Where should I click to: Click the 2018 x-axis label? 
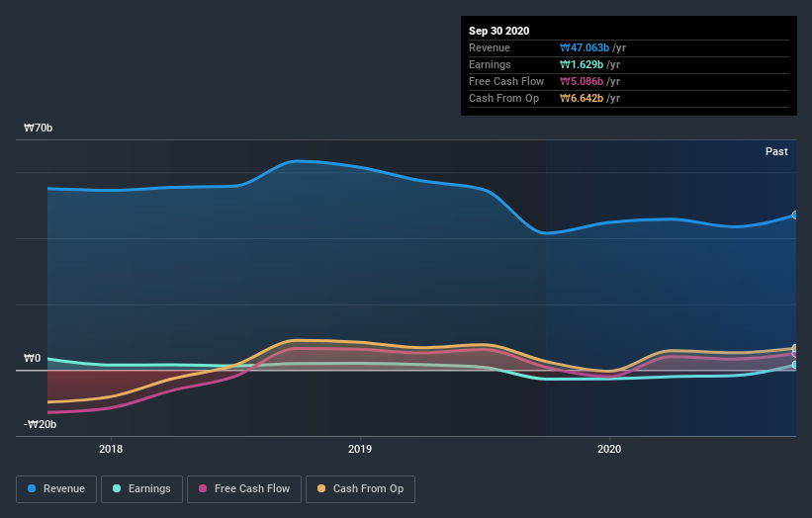click(111, 449)
